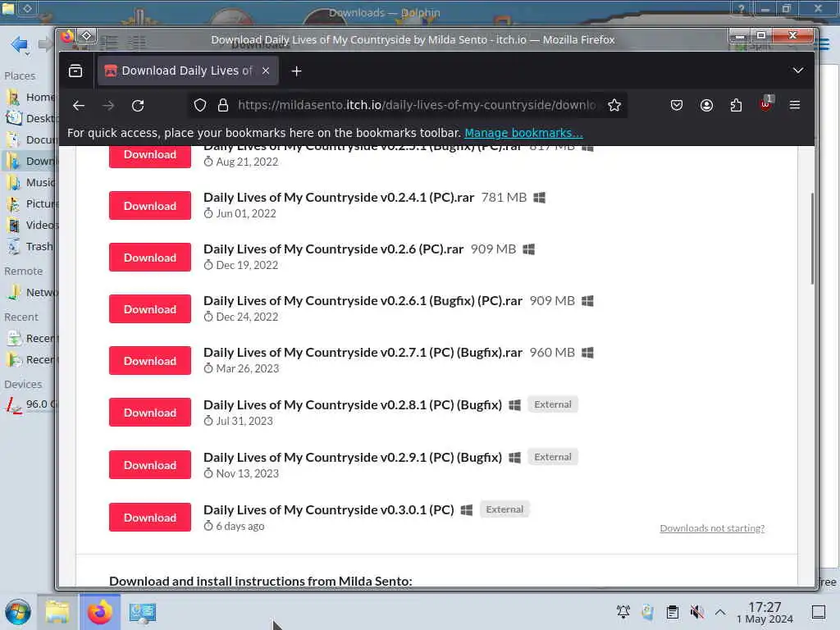
Task: Click the Dec 19, 2022 date
Action: (247, 265)
